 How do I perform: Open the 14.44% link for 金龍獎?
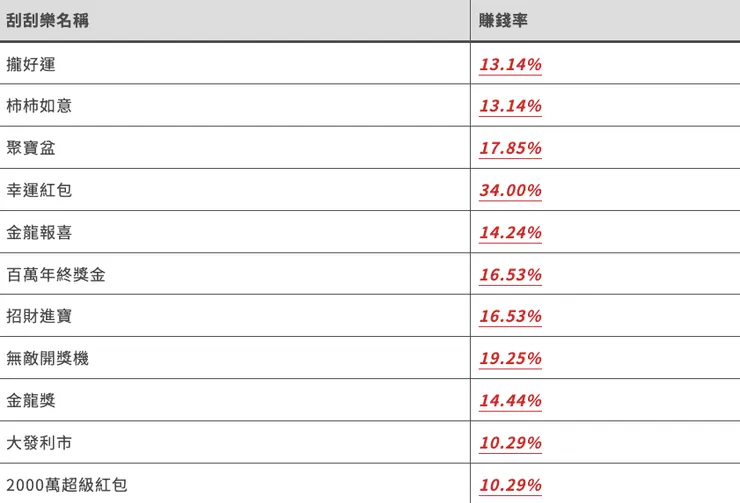tap(510, 401)
